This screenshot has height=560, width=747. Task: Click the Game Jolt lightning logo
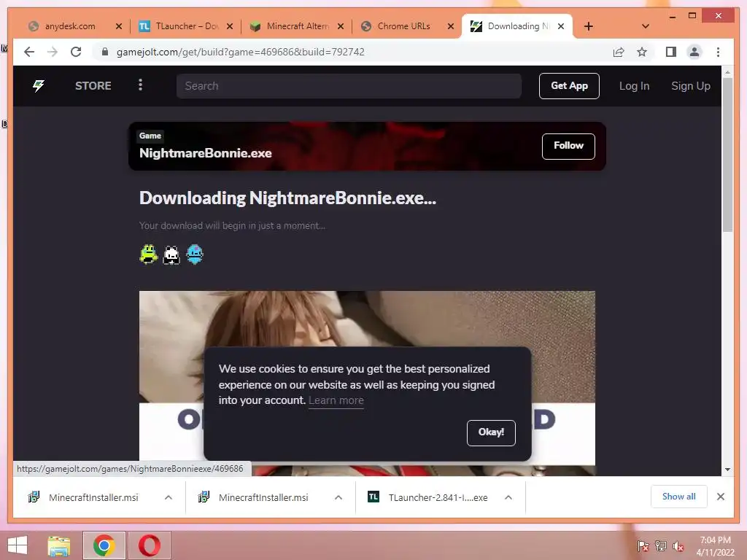38,86
